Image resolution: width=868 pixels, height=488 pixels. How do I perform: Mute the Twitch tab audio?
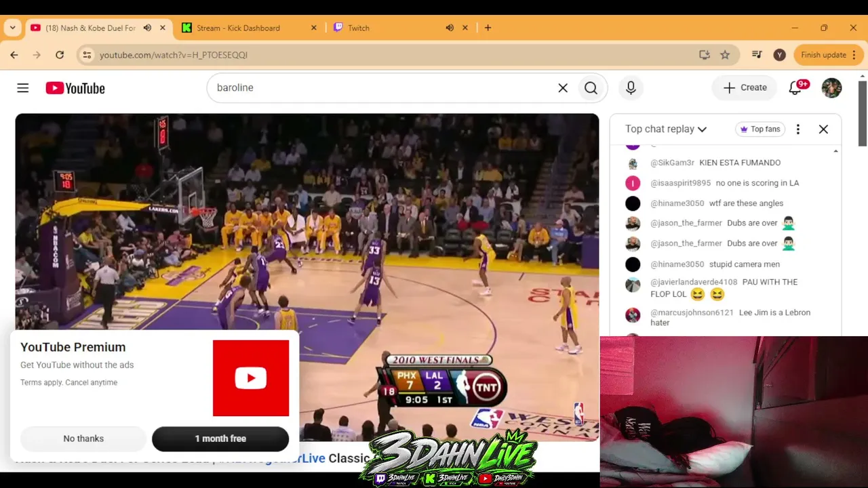click(450, 28)
